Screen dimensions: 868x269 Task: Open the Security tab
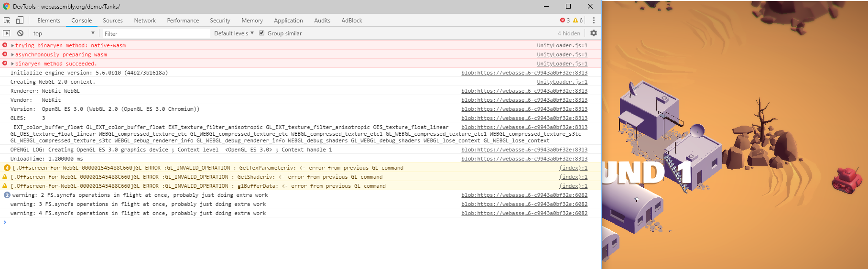tap(220, 21)
